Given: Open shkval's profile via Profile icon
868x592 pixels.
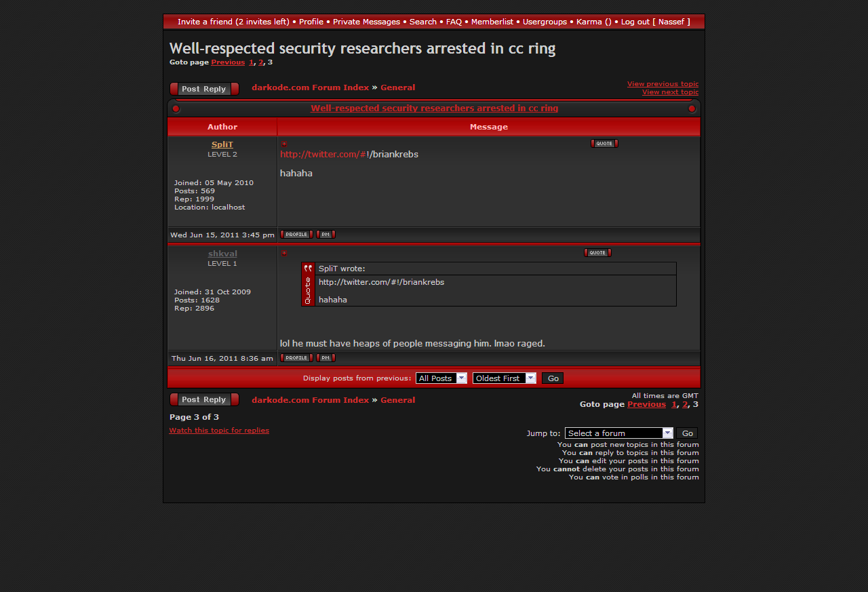Looking at the screenshot, I should (296, 358).
